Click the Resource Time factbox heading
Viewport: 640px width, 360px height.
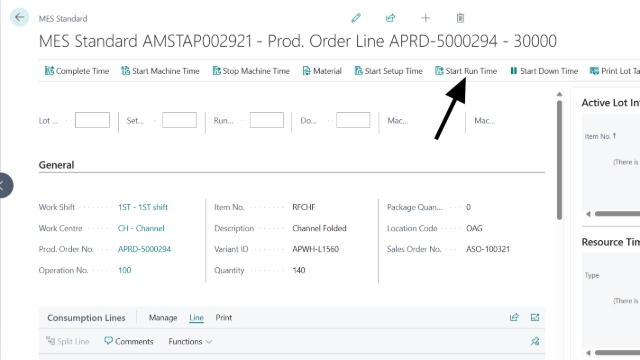click(611, 242)
